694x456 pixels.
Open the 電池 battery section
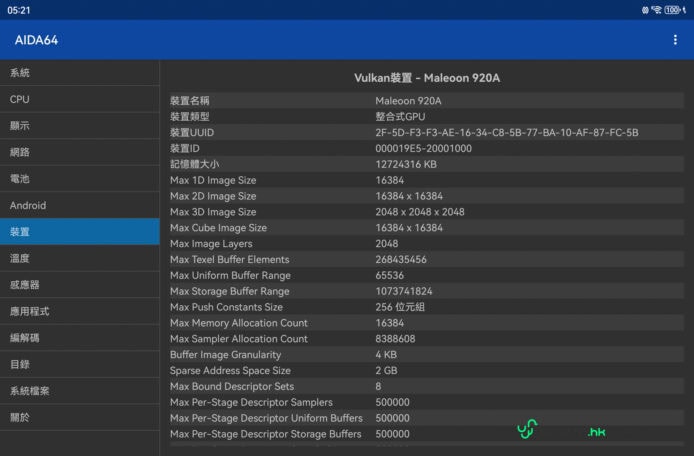click(x=80, y=179)
